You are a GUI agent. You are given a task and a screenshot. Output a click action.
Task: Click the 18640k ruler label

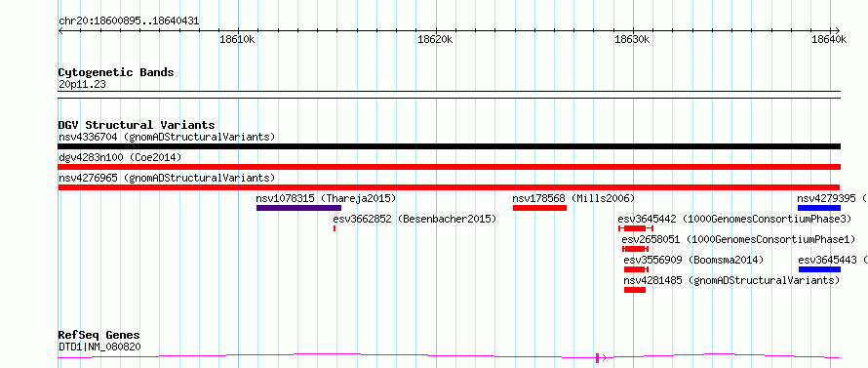click(829, 40)
